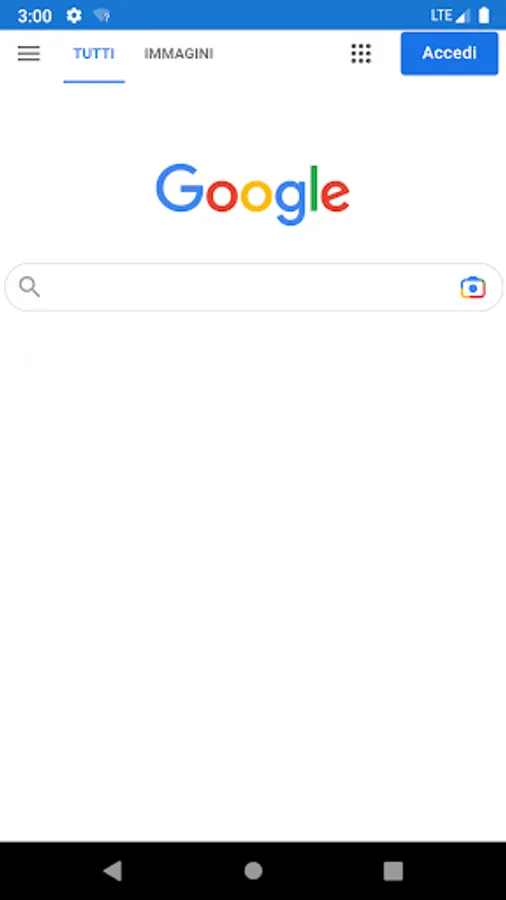
Task: Click the Google logo
Action: 252,194
